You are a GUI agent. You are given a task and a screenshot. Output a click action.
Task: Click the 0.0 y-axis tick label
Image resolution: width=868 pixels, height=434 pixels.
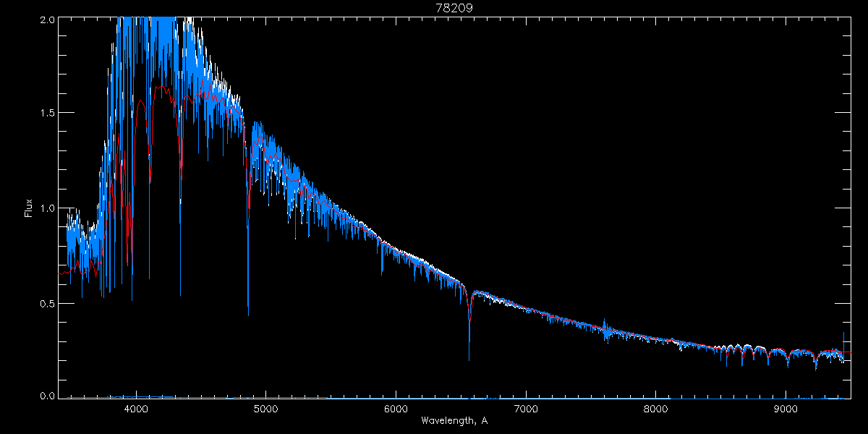[x=46, y=396]
